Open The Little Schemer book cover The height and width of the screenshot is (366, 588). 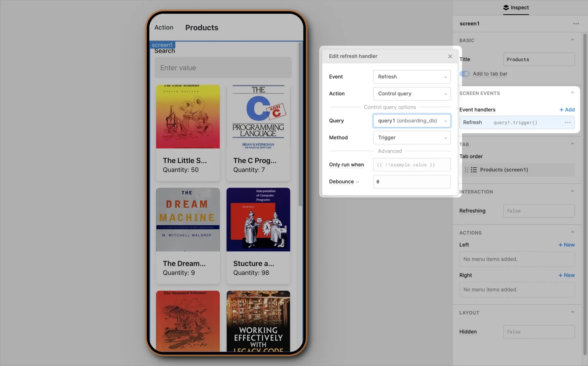click(x=188, y=117)
